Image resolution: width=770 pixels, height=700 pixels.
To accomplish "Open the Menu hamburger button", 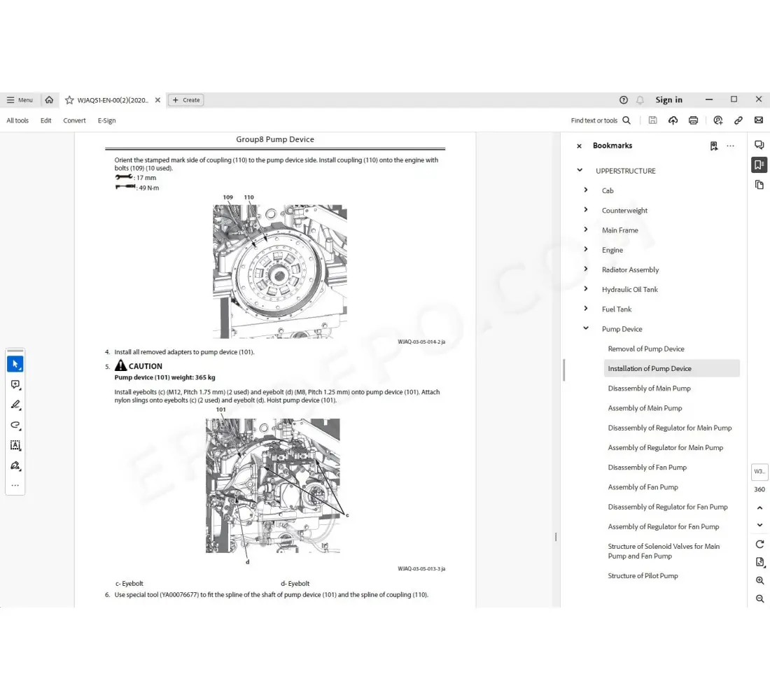I will point(20,100).
